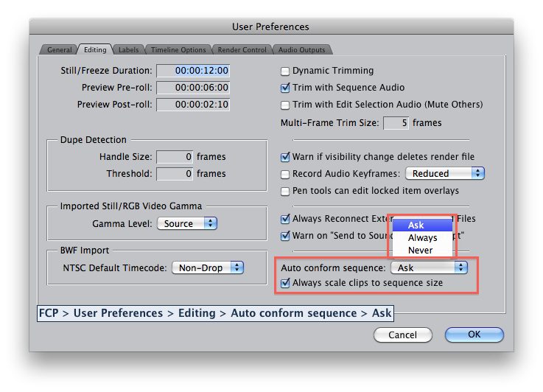Open the Timeline Options tab

178,50
